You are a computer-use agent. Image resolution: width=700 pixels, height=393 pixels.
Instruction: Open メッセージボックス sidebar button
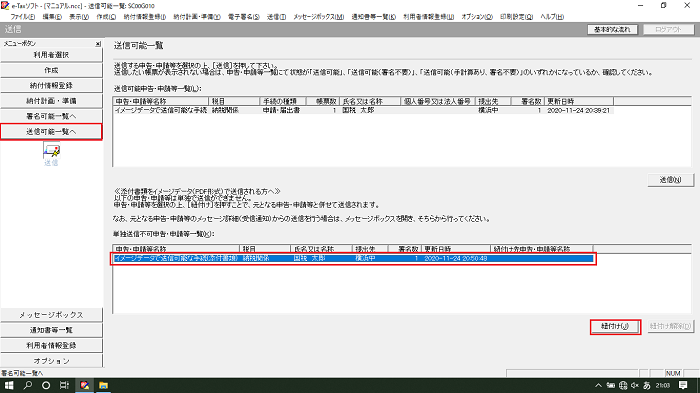coord(51,315)
